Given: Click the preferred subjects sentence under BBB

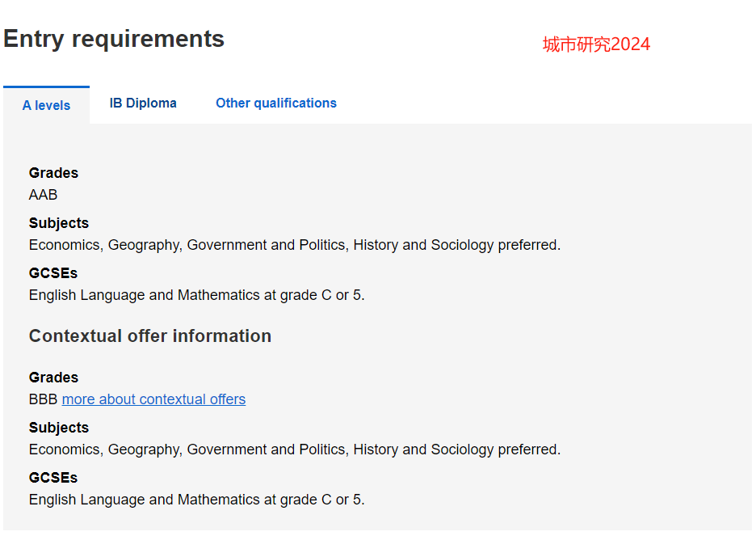Looking at the screenshot, I should [295, 449].
